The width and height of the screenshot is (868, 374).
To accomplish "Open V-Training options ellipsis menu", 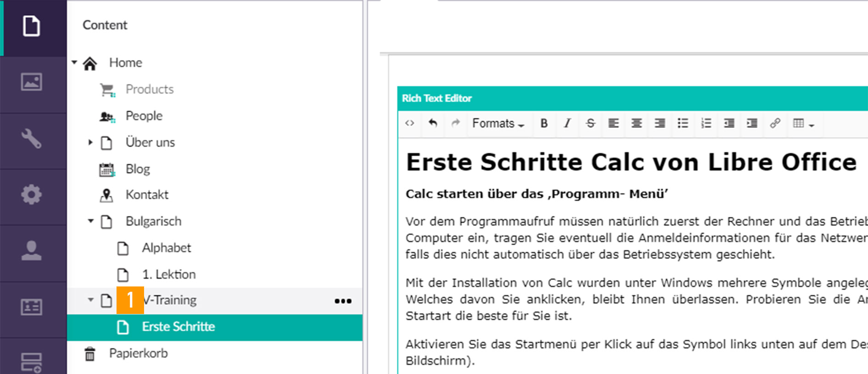I will pos(343,301).
